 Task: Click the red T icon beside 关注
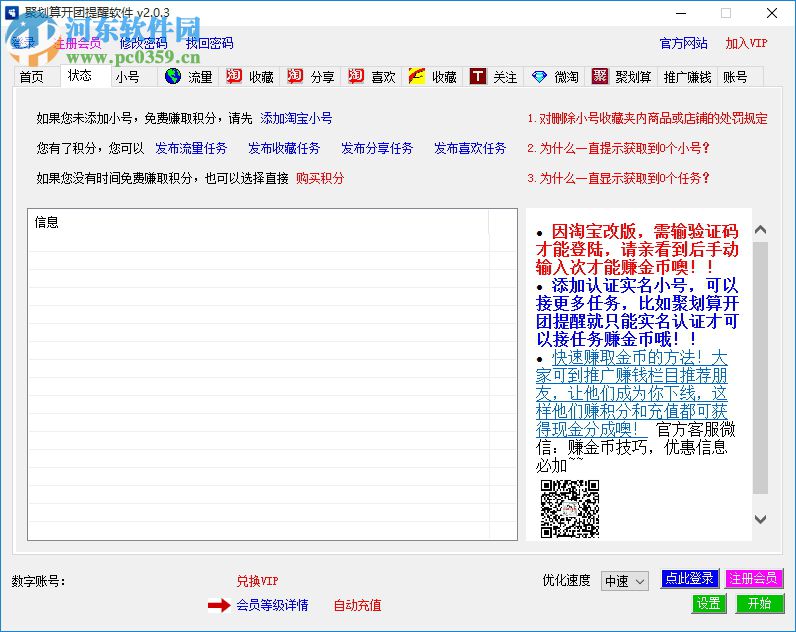[478, 76]
